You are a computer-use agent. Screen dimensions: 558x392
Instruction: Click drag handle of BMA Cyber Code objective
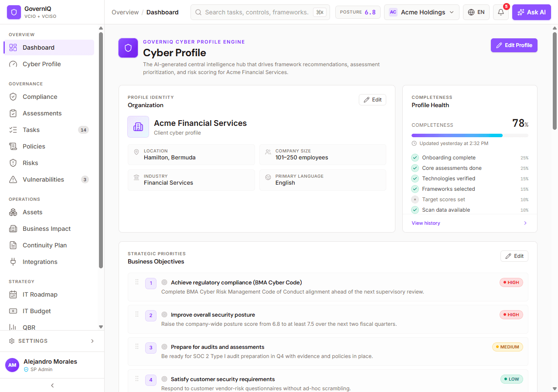137,282
